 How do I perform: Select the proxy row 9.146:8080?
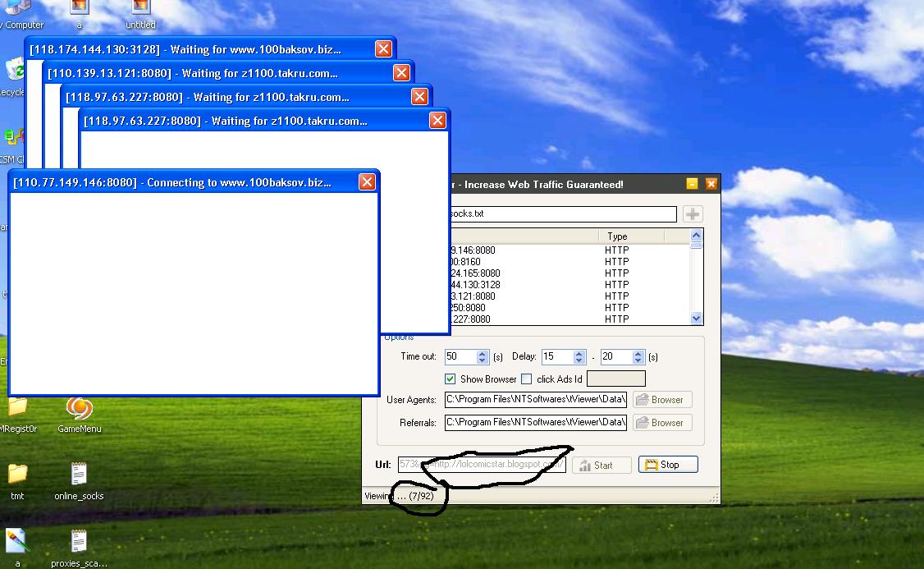pyautogui.click(x=569, y=250)
